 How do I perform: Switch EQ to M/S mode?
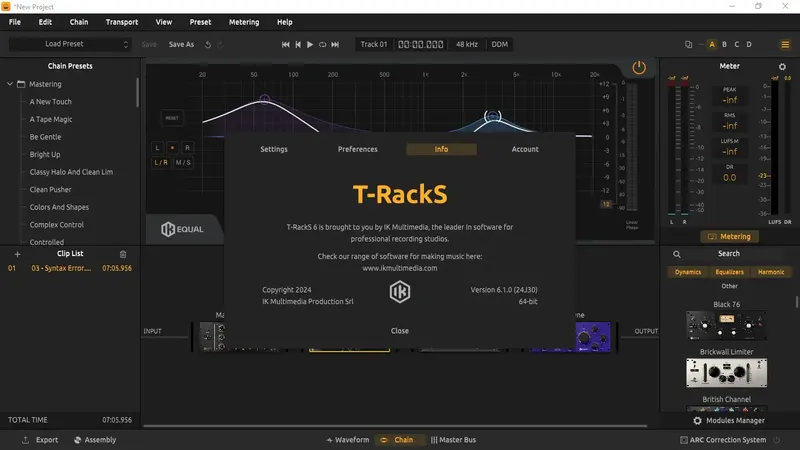tap(183, 162)
